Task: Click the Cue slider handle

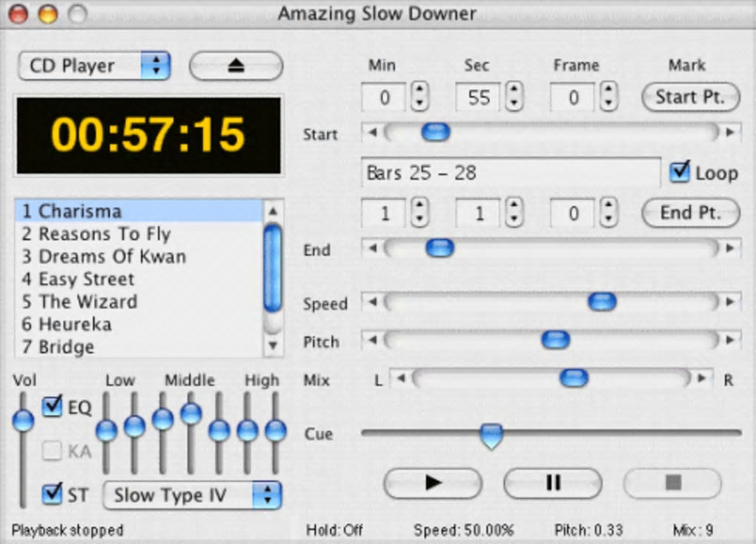Action: 491,435
